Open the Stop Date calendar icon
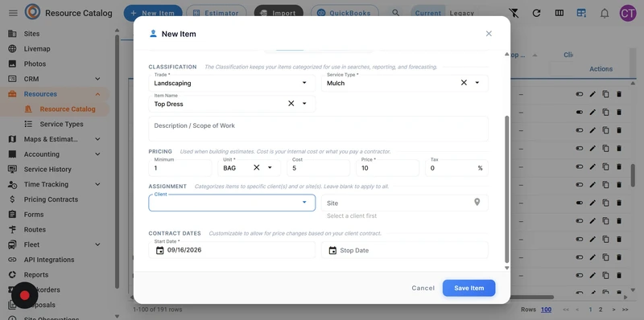 [332, 250]
